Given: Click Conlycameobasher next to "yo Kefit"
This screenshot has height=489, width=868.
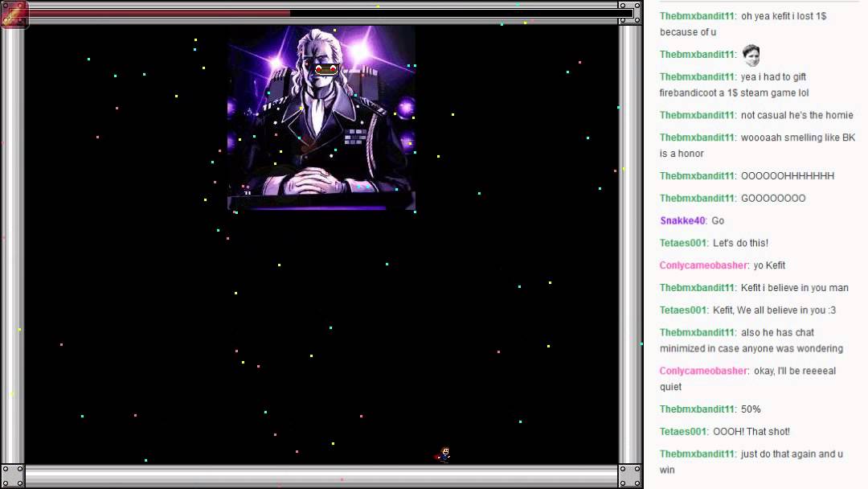Looking at the screenshot, I should (x=703, y=265).
